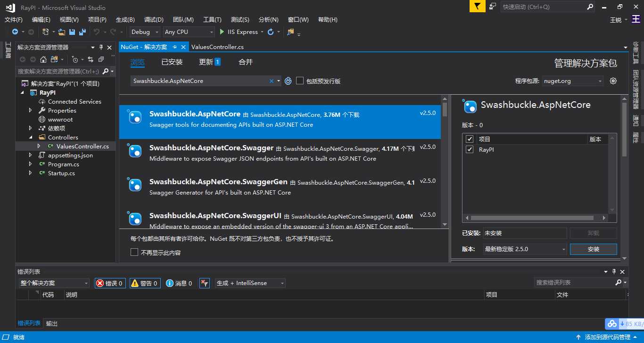Viewport: 644px width, 343px height.
Task: Click Add to Source Control in status bar
Action: coord(607,337)
